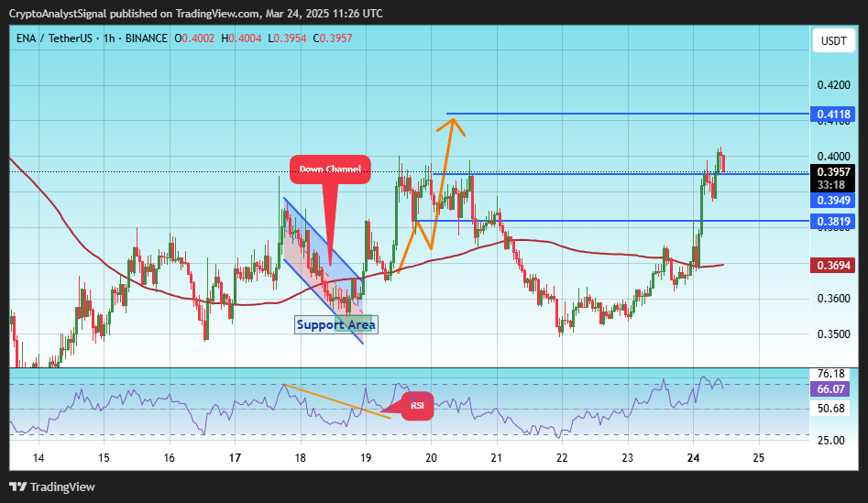Click the current price 0.3957 label
The height and width of the screenshot is (503, 868).
click(x=833, y=172)
